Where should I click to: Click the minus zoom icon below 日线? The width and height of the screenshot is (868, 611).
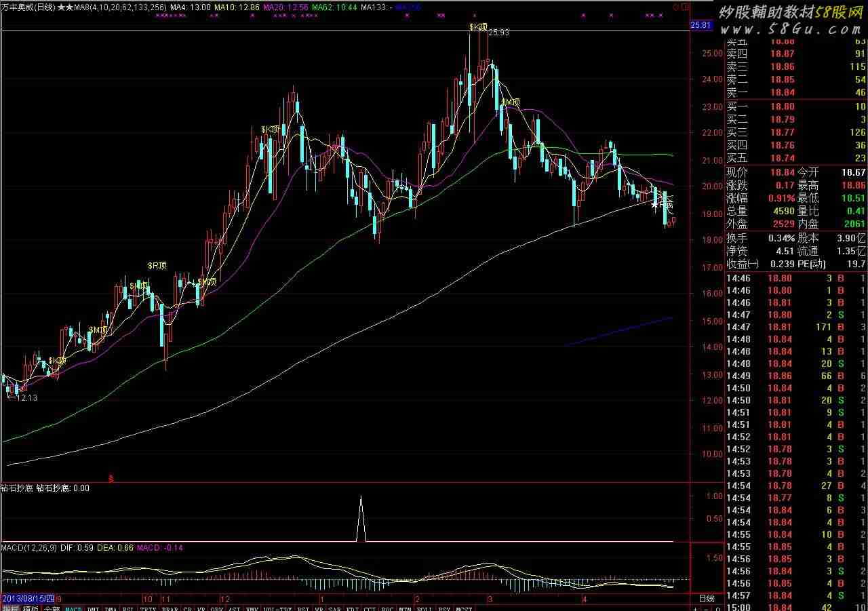click(x=706, y=608)
